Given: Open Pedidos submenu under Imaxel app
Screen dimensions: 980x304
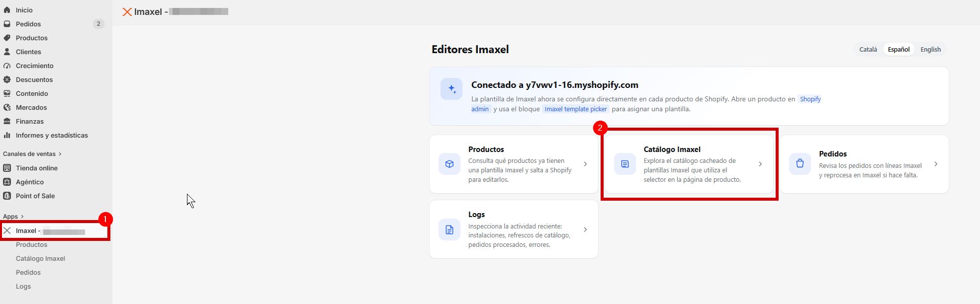Looking at the screenshot, I should (x=28, y=272).
